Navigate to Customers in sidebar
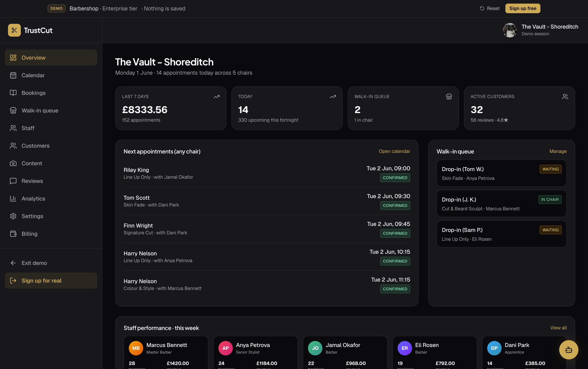 pyautogui.click(x=51, y=145)
